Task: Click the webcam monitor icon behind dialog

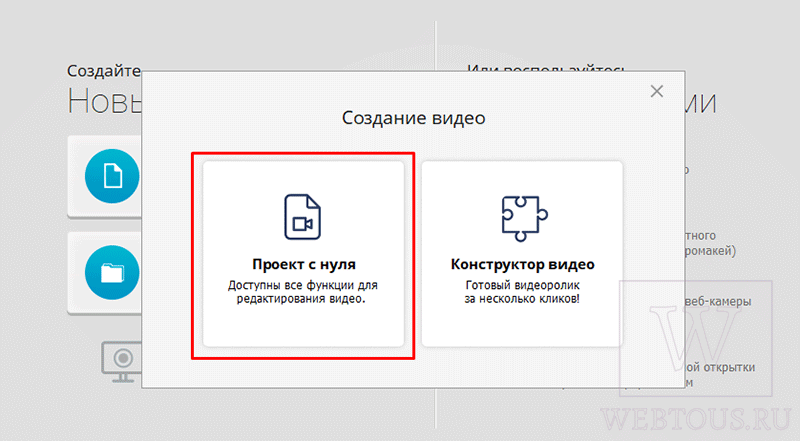Action: [x=121, y=362]
